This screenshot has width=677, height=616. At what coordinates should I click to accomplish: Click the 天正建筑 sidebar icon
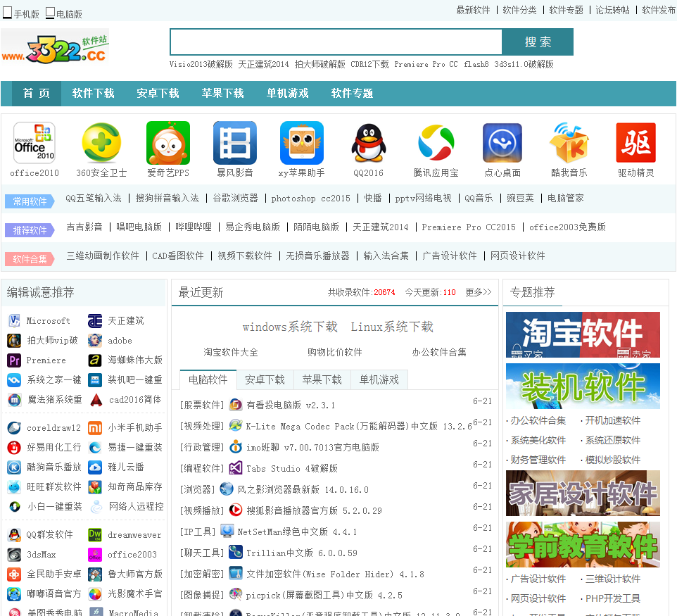95,321
